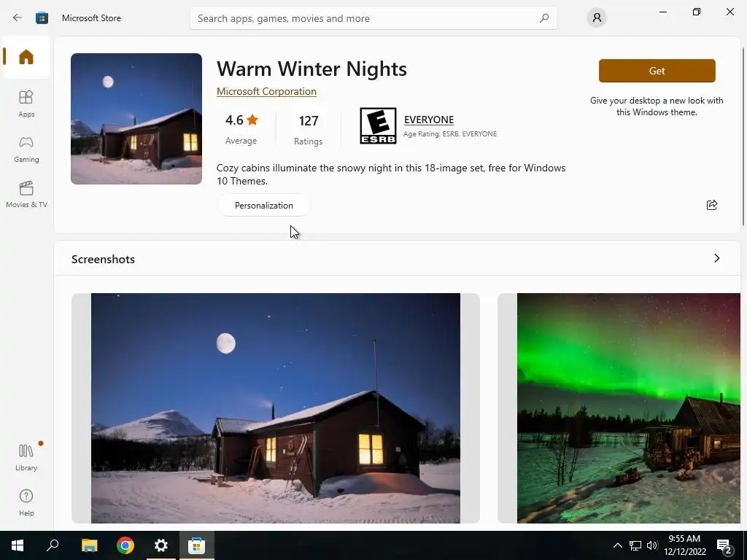This screenshot has height=560, width=747.
Task: Expand the Screenshots section chevron
Action: point(717,258)
